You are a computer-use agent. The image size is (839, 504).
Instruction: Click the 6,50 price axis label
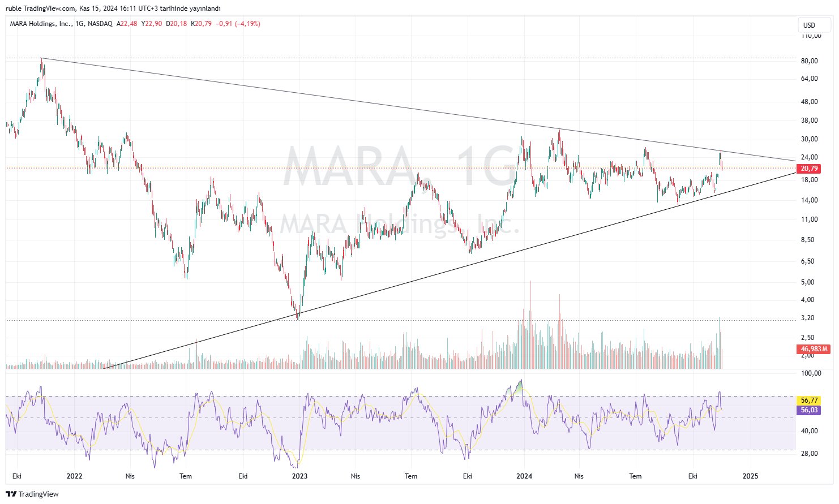point(808,261)
